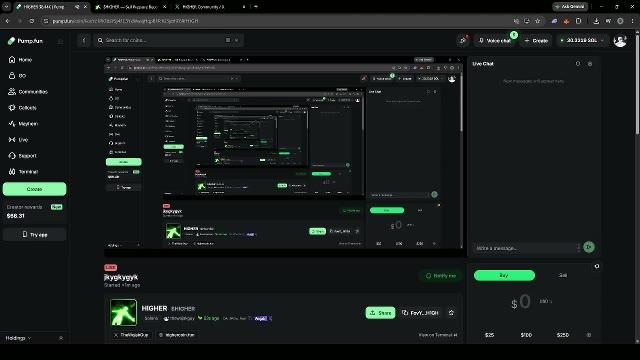Focus the Search for coins field
This screenshot has width=640, height=360.
click(168, 40)
